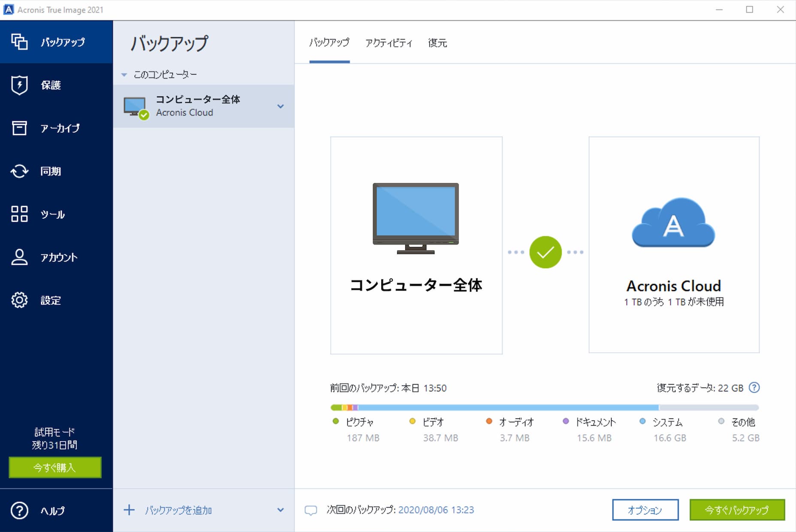Image resolution: width=796 pixels, height=532 pixels.
Task: Click the orange オーディオ legend dot
Action: pos(489,421)
